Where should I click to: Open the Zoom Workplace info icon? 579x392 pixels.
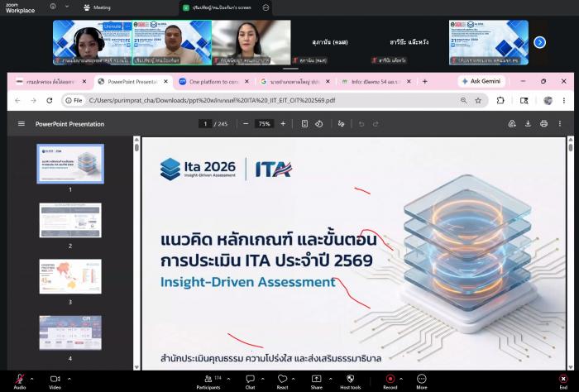53,7
